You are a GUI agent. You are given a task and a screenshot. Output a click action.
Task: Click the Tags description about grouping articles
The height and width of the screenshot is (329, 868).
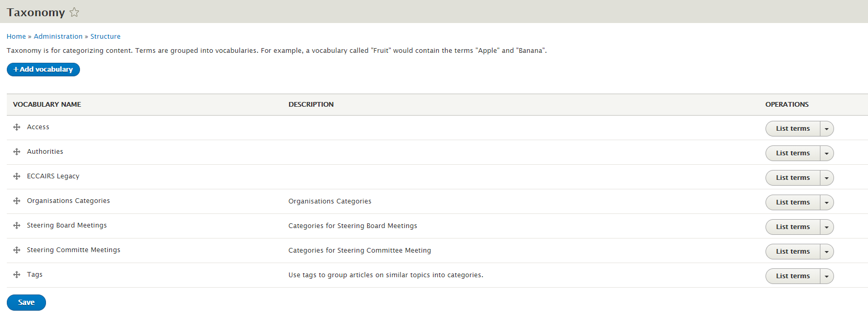point(386,275)
